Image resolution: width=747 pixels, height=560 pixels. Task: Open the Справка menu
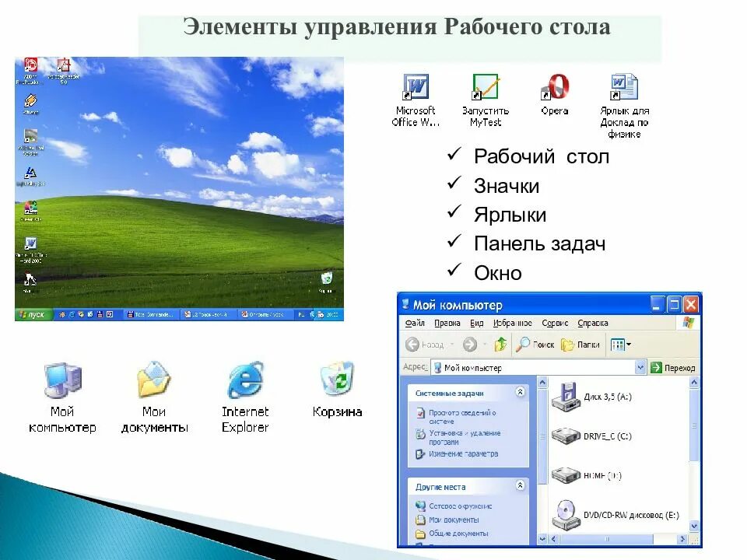point(593,323)
